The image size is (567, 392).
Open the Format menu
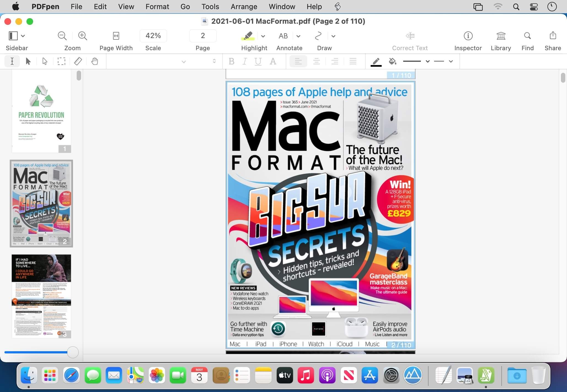[x=157, y=7]
